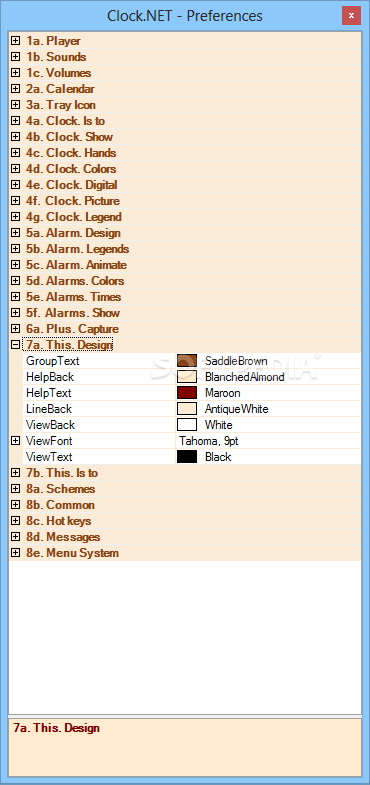Click the White color swatch for ViewBack

click(x=187, y=425)
